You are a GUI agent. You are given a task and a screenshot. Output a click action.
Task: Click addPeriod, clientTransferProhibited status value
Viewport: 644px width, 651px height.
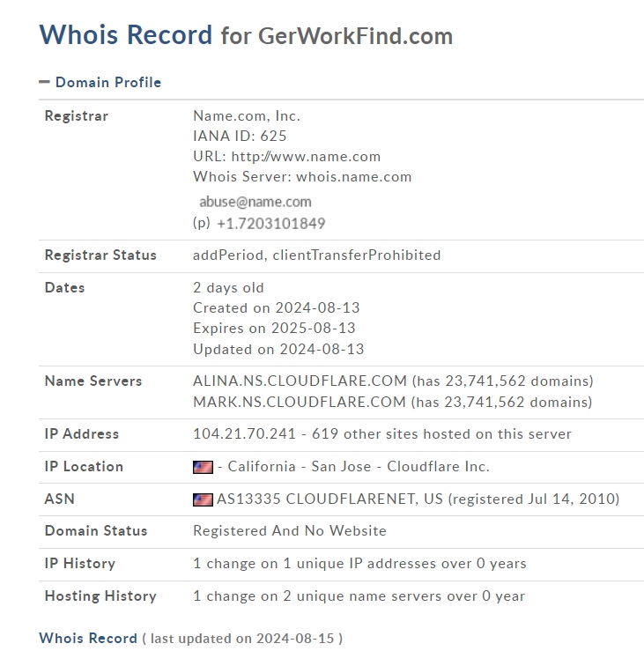[317, 255]
